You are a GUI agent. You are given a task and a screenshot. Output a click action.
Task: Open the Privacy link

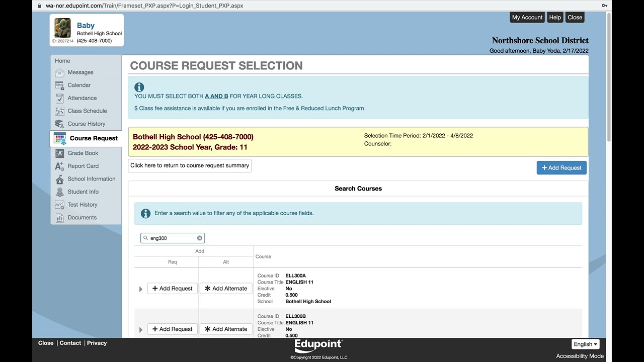[97, 343]
